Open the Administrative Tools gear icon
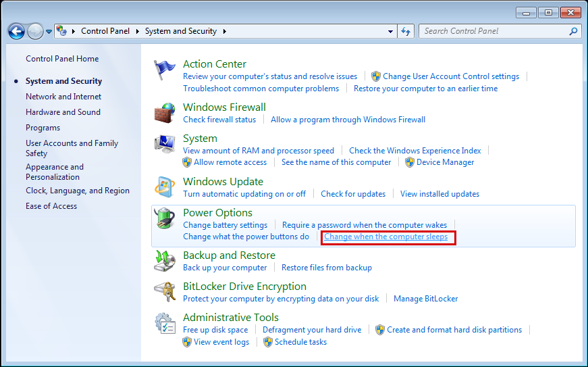The height and width of the screenshot is (367, 588). [165, 323]
